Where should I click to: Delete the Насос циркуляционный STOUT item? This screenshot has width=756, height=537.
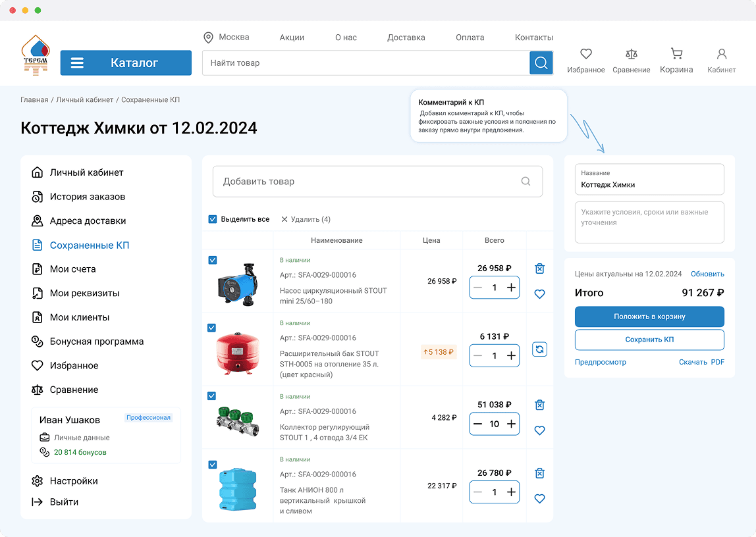point(539,268)
